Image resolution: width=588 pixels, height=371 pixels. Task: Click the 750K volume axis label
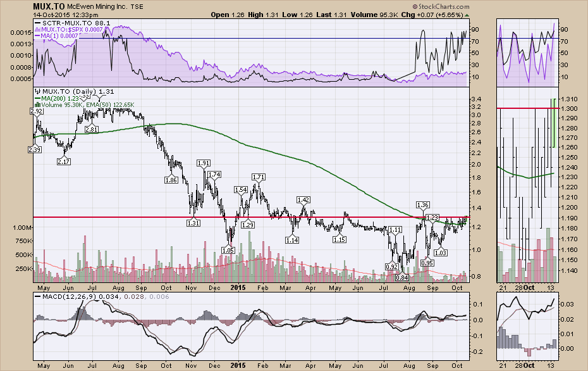pyautogui.click(x=24, y=241)
